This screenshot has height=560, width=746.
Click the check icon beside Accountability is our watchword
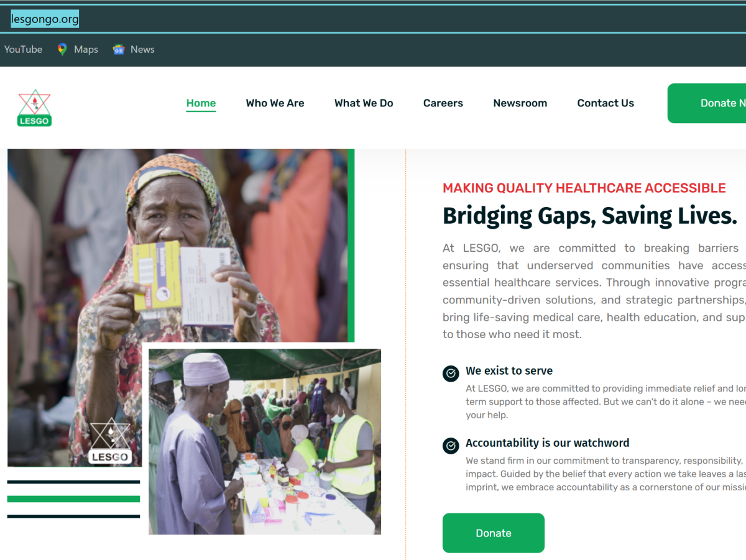[x=451, y=446]
